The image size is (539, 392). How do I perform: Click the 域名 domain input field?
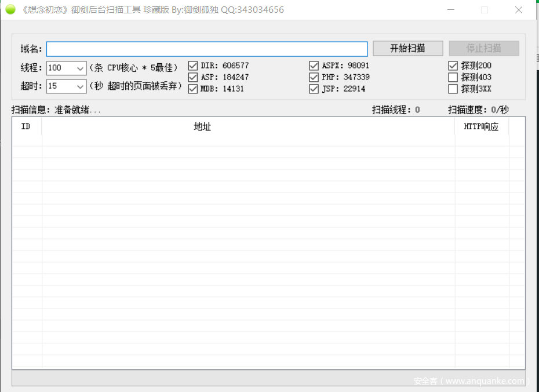pyautogui.click(x=206, y=49)
